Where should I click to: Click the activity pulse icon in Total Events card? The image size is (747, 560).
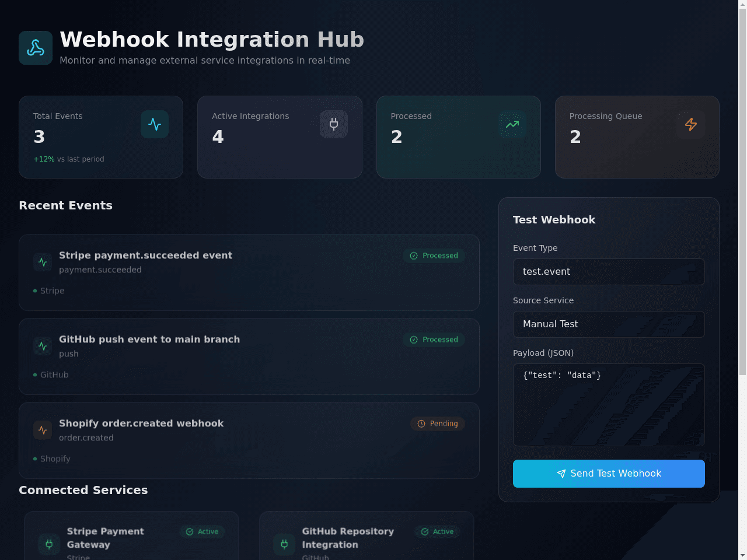coord(155,124)
